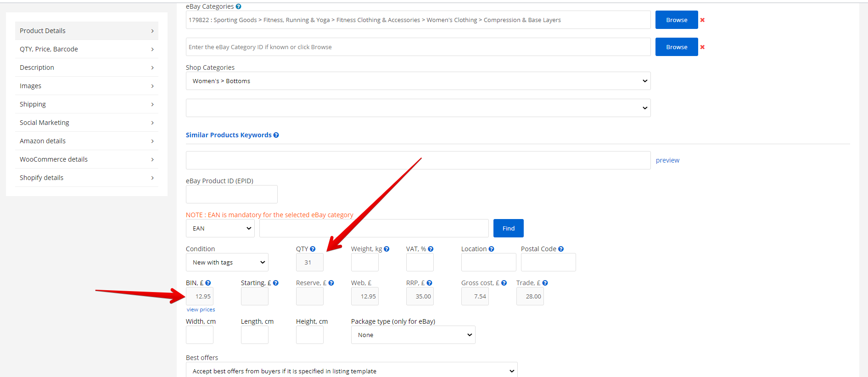Click help icon beside Similar Products Keywords
868x377 pixels.
pyautogui.click(x=276, y=135)
